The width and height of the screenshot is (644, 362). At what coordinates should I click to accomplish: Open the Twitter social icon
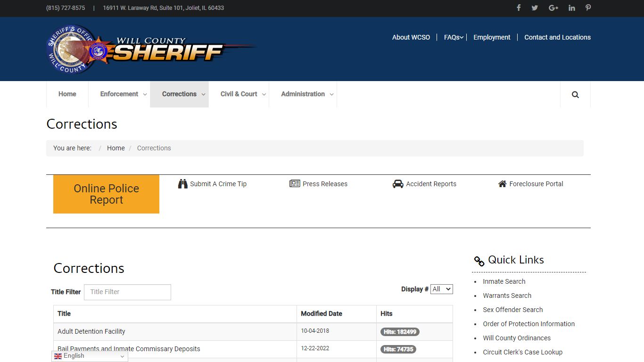pyautogui.click(x=535, y=8)
